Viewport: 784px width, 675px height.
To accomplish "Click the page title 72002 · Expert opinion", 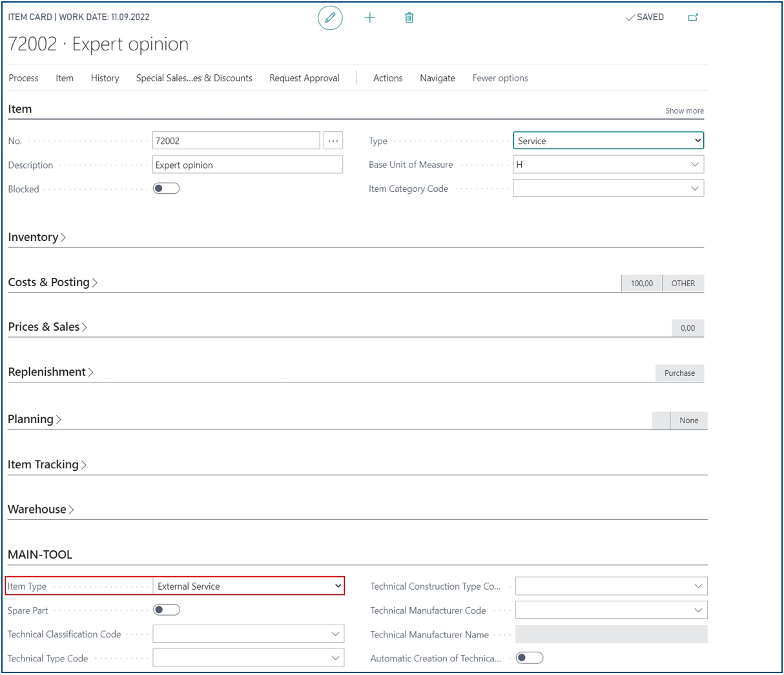I will pos(98,44).
